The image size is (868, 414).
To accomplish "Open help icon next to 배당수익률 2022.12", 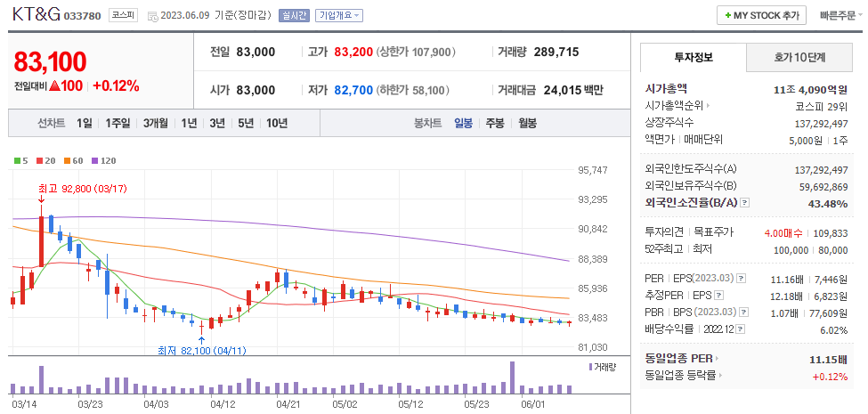I will pyautogui.click(x=741, y=329).
